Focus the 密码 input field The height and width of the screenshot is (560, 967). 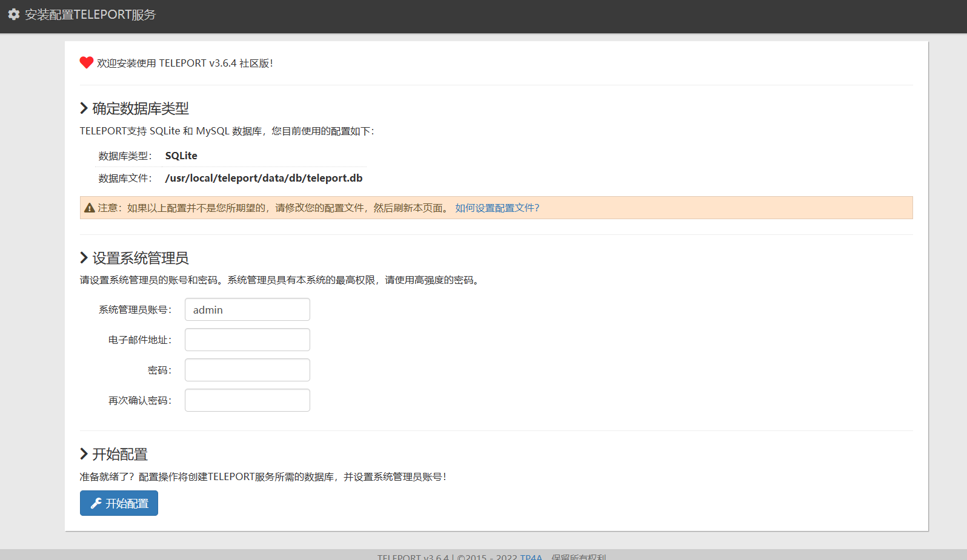click(247, 370)
